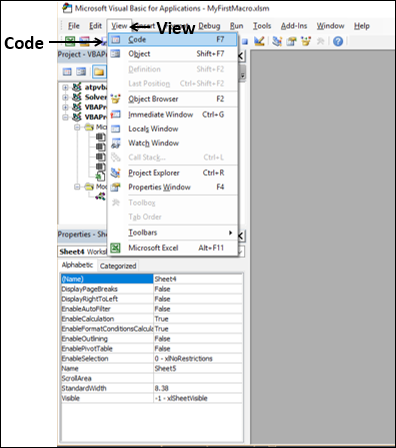Collapse the Modules folder
This screenshot has width=396, height=448.
[77, 187]
